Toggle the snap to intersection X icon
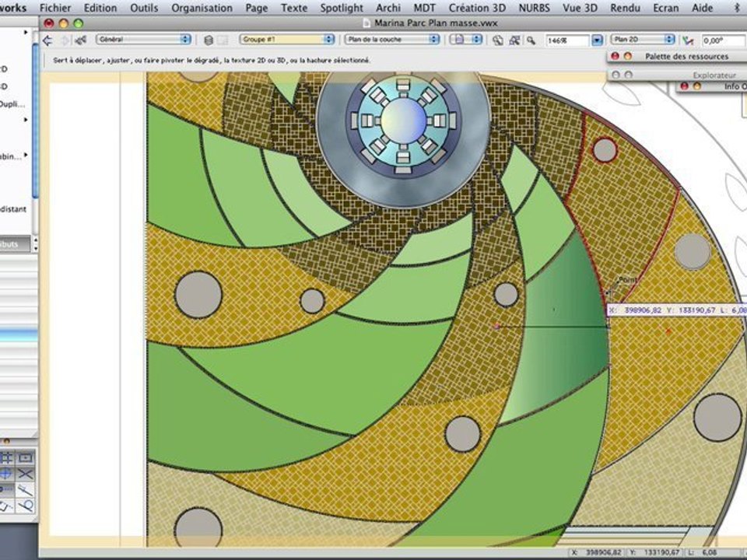 coord(25,474)
